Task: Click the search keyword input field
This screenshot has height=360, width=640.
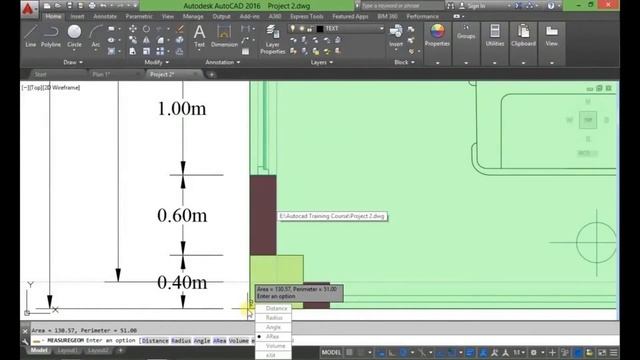Action: pos(402,6)
